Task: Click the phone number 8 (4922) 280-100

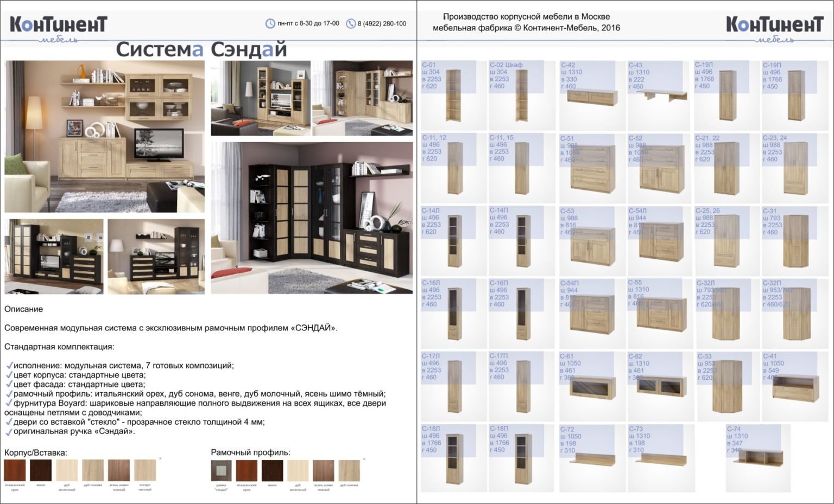Action: (382, 24)
